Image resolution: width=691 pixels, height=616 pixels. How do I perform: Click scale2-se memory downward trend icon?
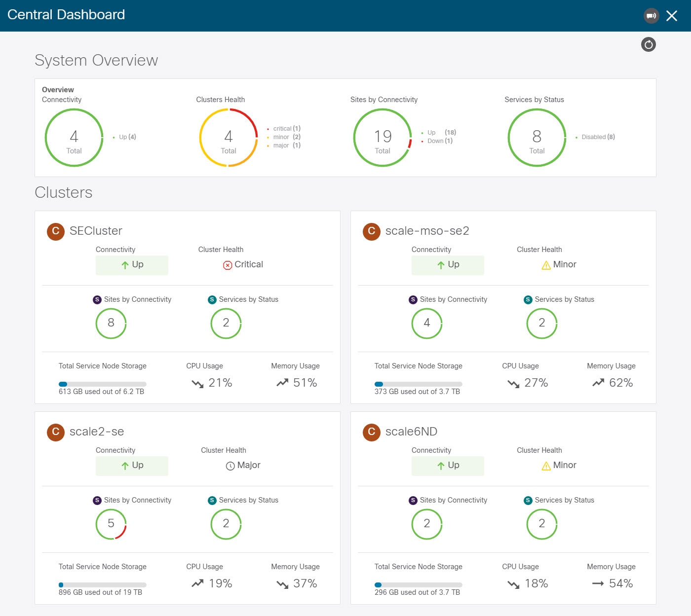(x=282, y=584)
